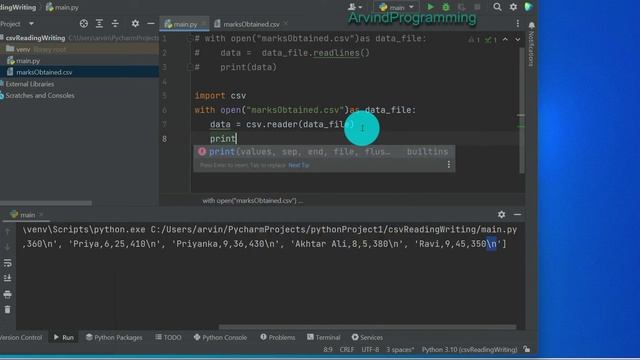Open 3 spaces indent selector
The image size is (640, 360).
[x=400, y=350]
